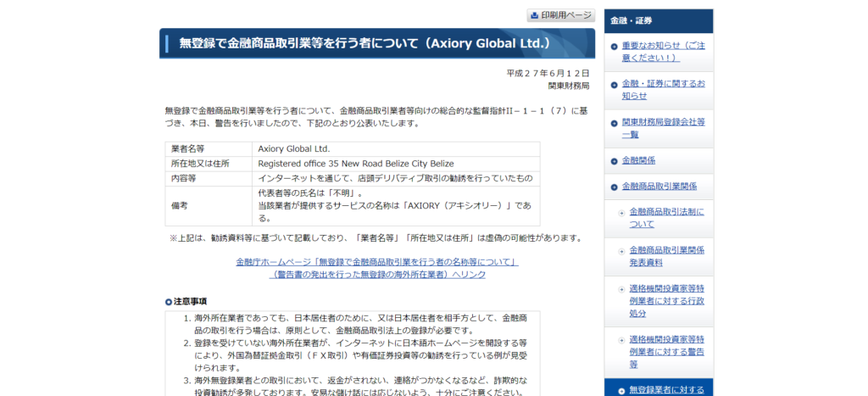This screenshot has width=868, height=396.
Task: Open 金融関係 sidebar link
Action: (x=638, y=160)
